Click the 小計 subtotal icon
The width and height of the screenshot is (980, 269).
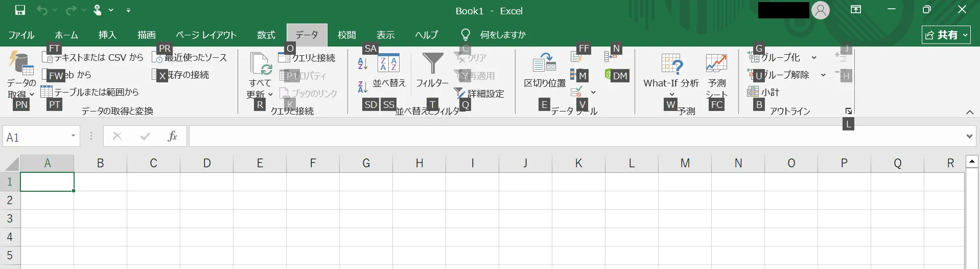click(763, 92)
